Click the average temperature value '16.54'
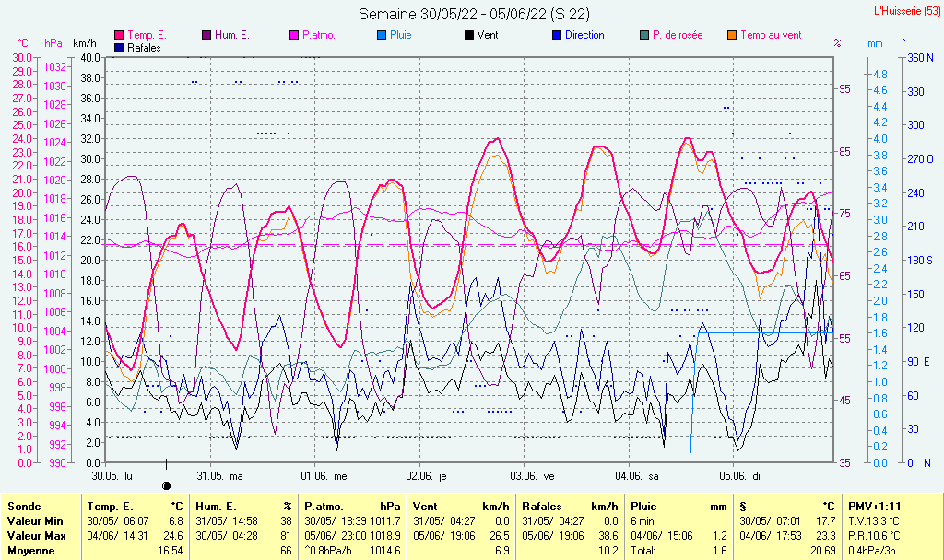 coord(170,551)
